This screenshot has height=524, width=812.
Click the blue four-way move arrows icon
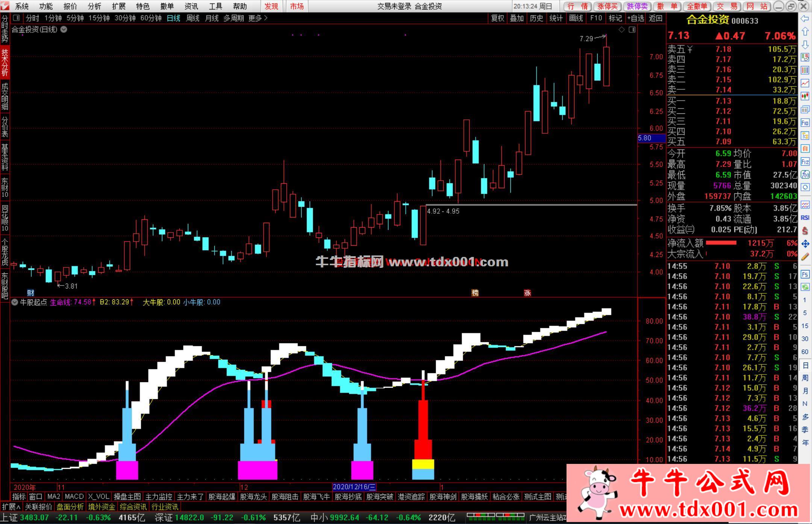[x=805, y=244]
